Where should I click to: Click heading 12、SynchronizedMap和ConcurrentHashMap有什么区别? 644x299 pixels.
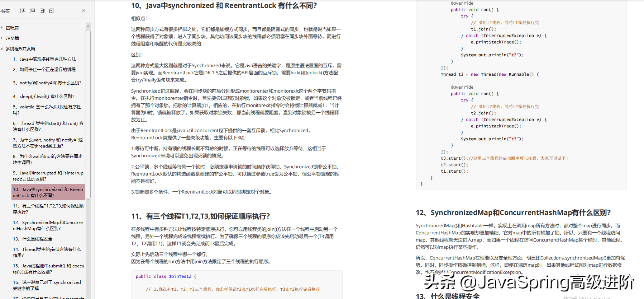[x=513, y=212]
